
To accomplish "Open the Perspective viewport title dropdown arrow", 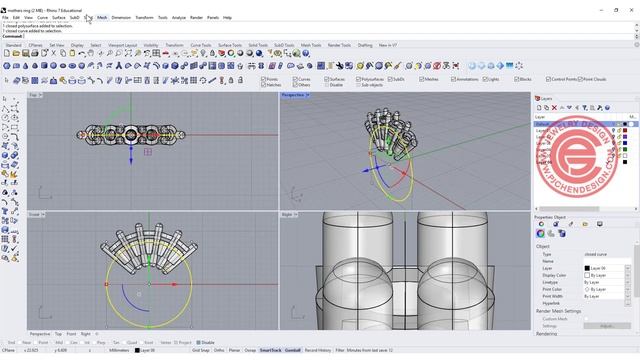I will [x=308, y=95].
